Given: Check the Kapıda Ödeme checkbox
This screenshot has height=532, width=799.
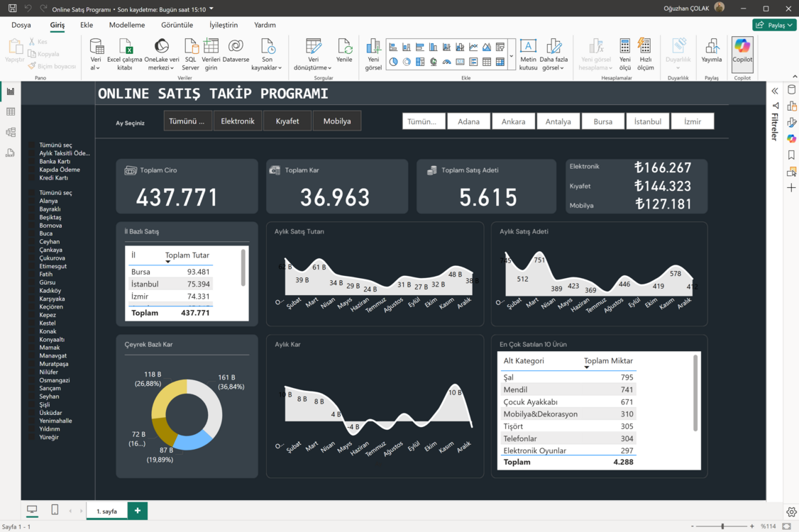Looking at the screenshot, I should click(x=32, y=170).
